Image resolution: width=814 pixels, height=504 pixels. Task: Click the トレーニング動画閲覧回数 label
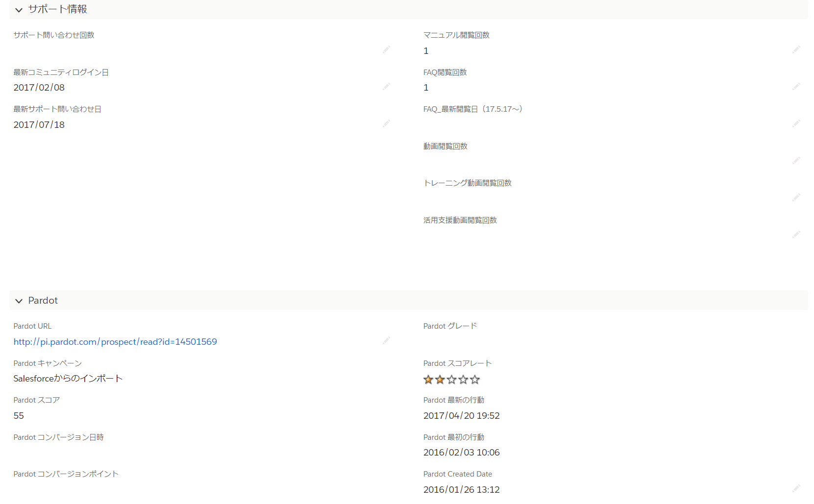[468, 183]
